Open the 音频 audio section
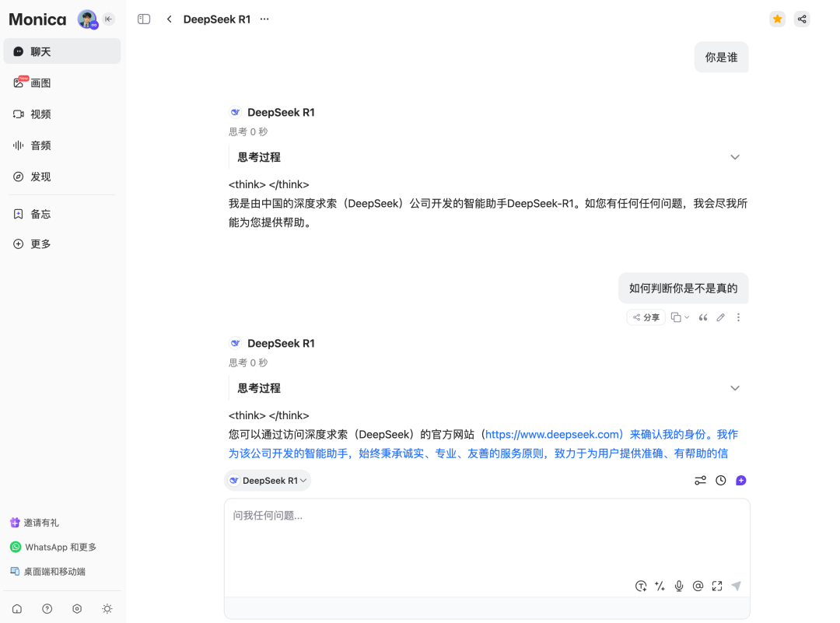 click(x=62, y=145)
